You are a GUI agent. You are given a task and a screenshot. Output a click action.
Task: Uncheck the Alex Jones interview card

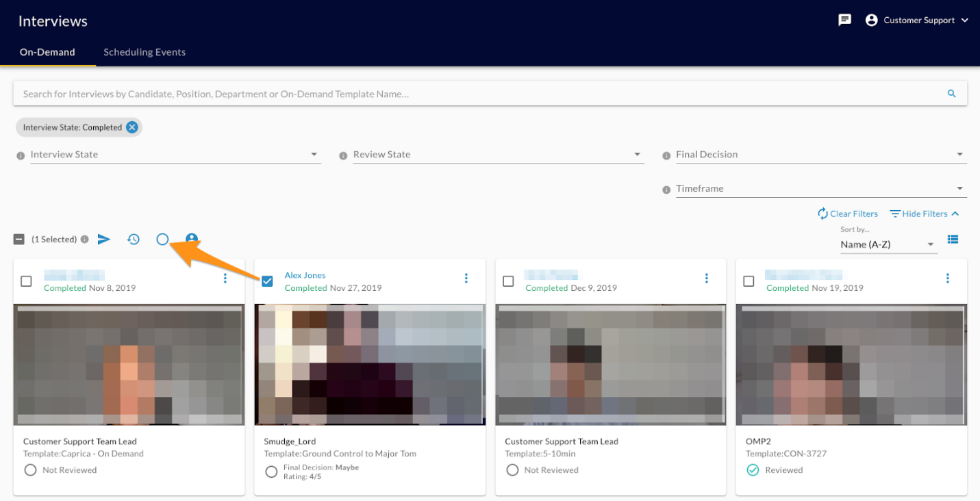pyautogui.click(x=267, y=281)
